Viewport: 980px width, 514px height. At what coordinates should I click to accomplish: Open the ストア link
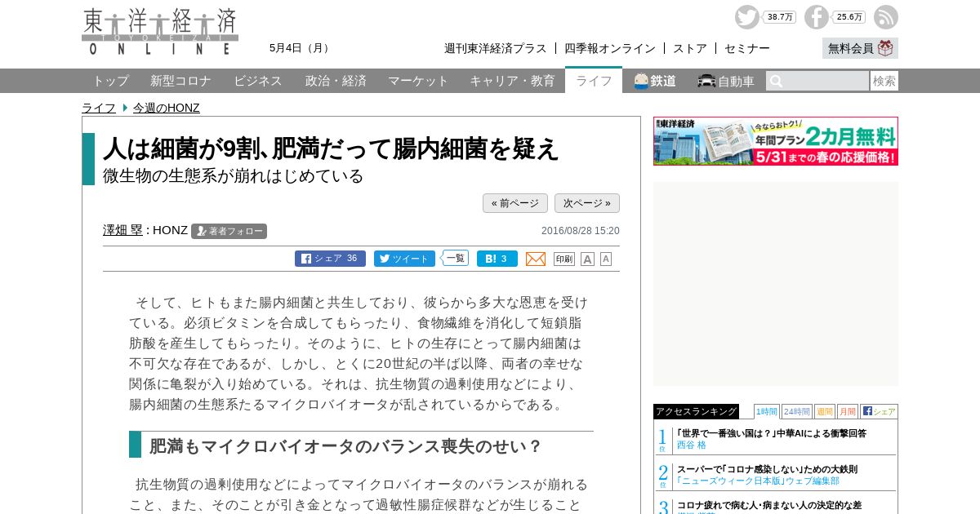pos(690,48)
